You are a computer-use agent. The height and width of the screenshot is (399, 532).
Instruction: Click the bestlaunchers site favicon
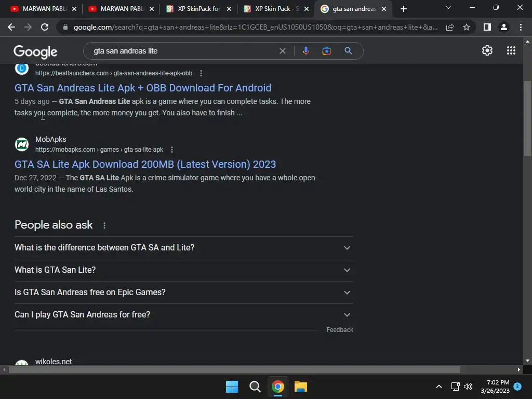point(22,69)
